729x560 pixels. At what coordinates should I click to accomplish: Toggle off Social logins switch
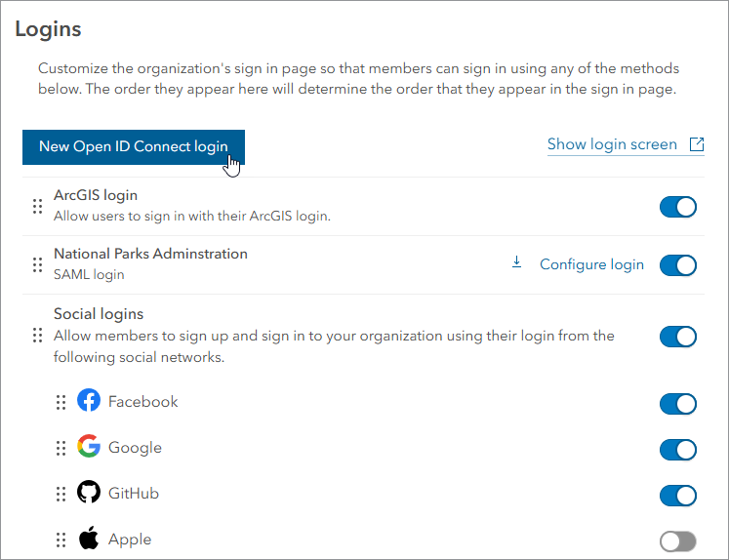click(x=678, y=337)
